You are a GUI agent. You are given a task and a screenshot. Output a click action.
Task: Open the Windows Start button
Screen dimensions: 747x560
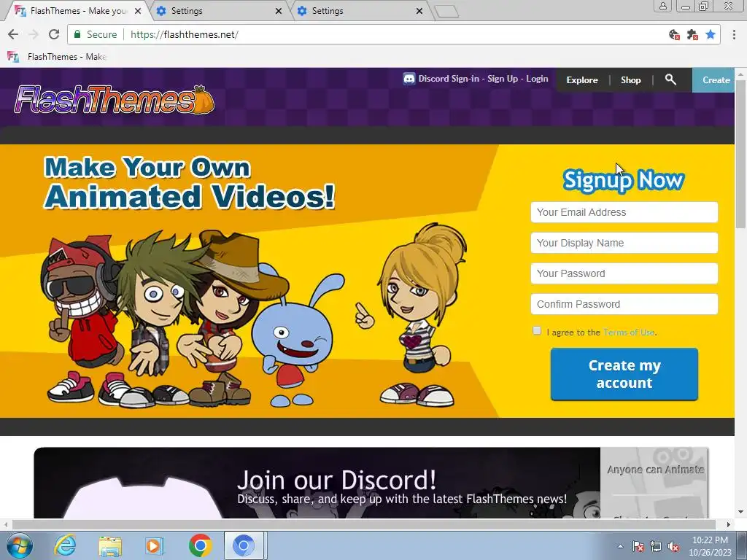(x=20, y=545)
